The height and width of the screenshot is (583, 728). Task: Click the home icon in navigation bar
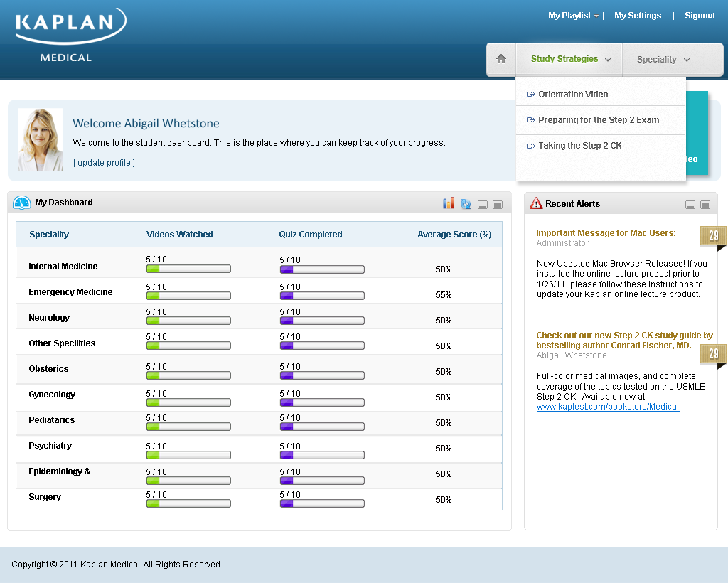click(501, 60)
